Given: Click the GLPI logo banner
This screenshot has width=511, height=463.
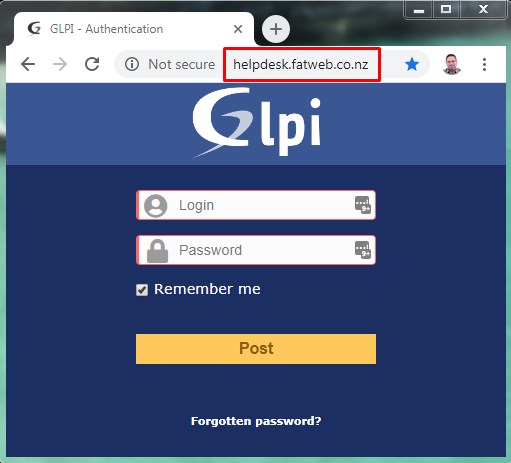Looking at the screenshot, I should pyautogui.click(x=256, y=122).
